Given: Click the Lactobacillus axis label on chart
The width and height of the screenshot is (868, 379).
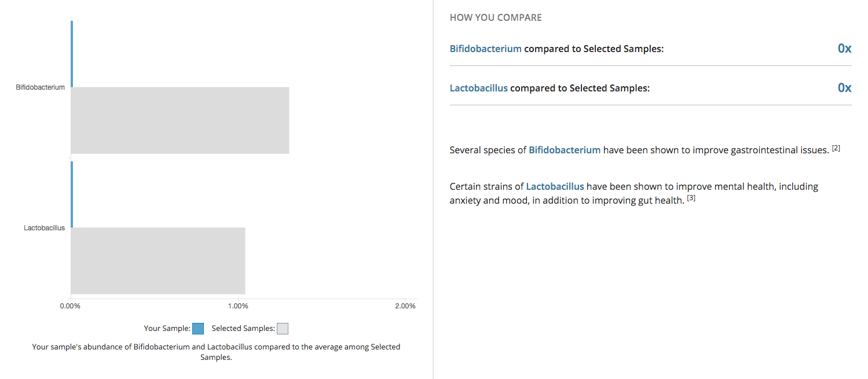Looking at the screenshot, I should coord(45,227).
